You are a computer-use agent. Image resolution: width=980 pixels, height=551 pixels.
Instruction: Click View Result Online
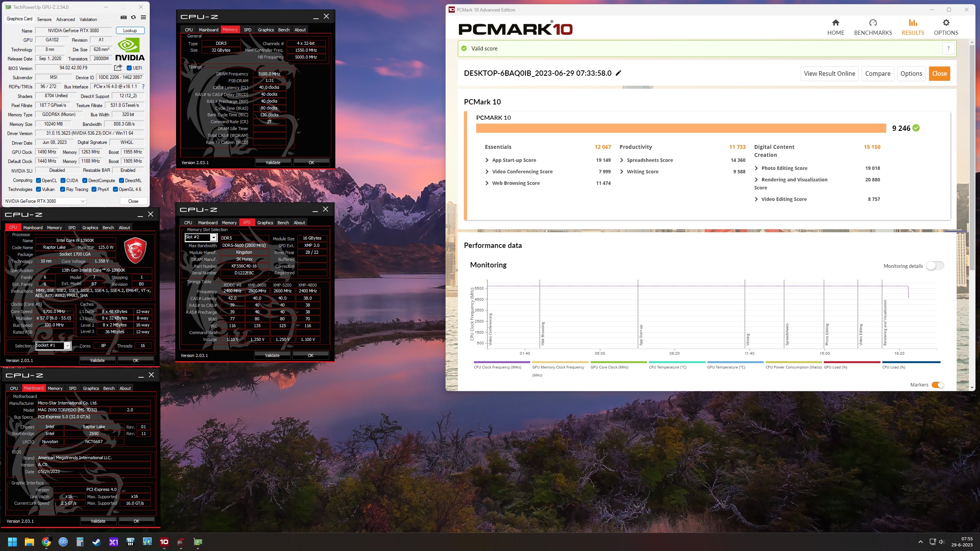[829, 73]
